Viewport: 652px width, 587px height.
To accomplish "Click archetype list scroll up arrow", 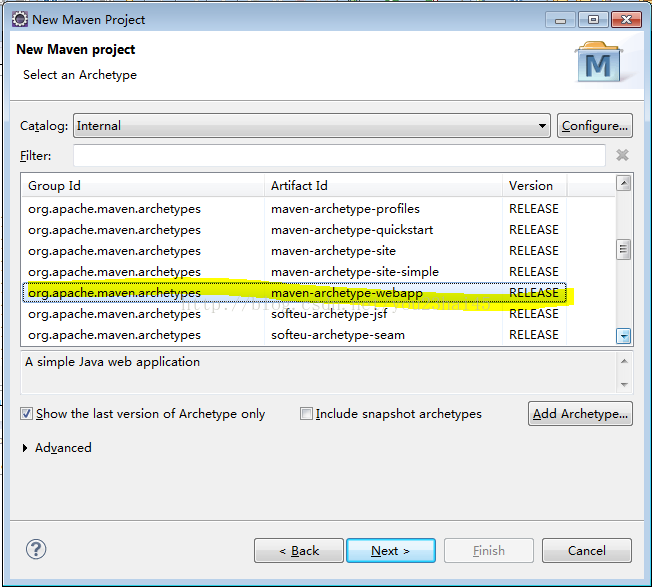I will [623, 183].
